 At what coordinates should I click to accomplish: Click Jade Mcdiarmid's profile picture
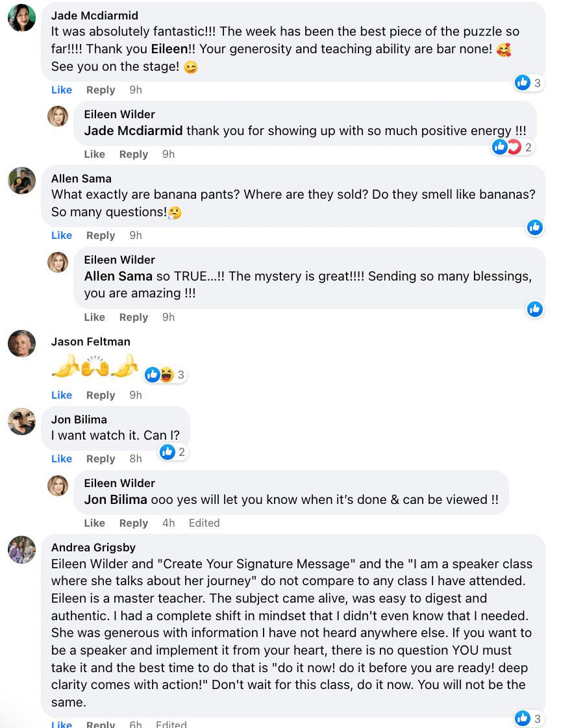coord(21,18)
